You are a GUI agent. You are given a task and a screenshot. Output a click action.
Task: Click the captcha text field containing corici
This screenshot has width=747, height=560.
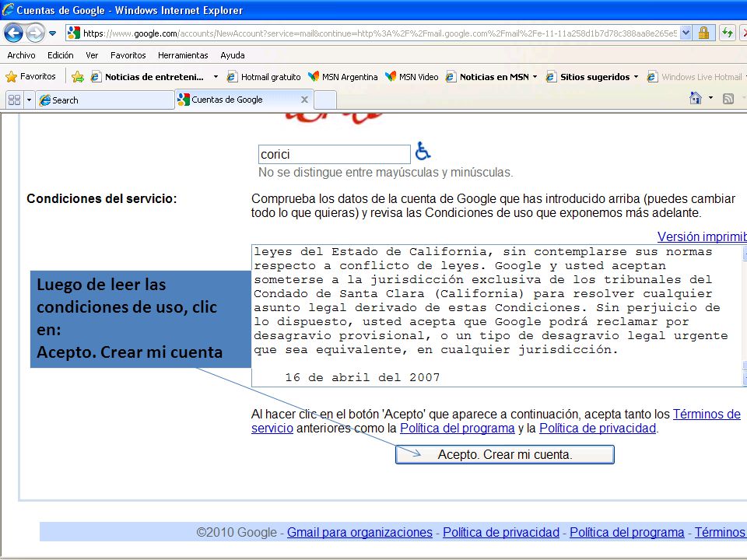[334, 154]
